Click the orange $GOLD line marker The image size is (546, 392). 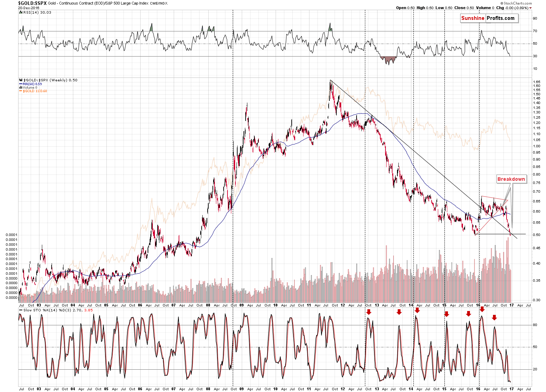point(21,91)
